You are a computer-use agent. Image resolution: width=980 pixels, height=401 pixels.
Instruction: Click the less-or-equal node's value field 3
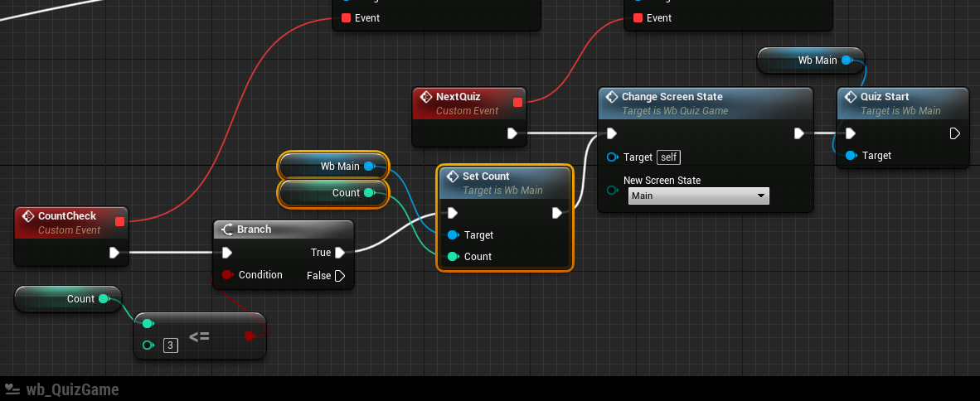170,345
